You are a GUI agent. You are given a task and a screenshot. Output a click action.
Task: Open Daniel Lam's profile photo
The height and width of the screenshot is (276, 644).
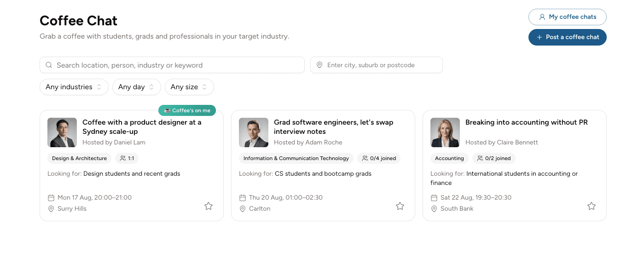pyautogui.click(x=62, y=132)
